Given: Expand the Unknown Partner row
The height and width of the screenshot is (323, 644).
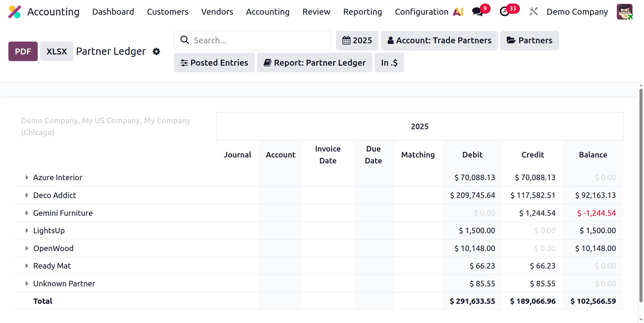Looking at the screenshot, I should [27, 284].
